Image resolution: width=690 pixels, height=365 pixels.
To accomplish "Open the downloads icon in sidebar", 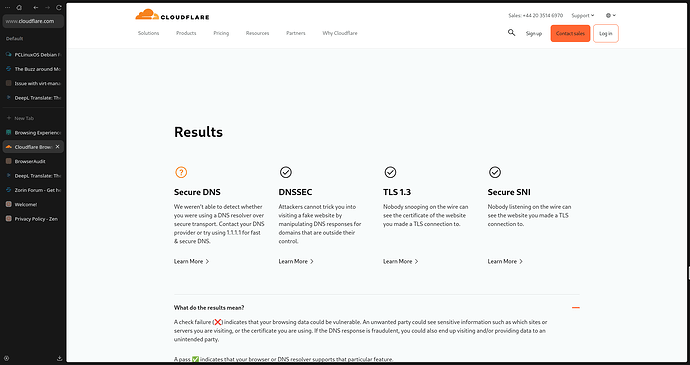I will 59,358.
